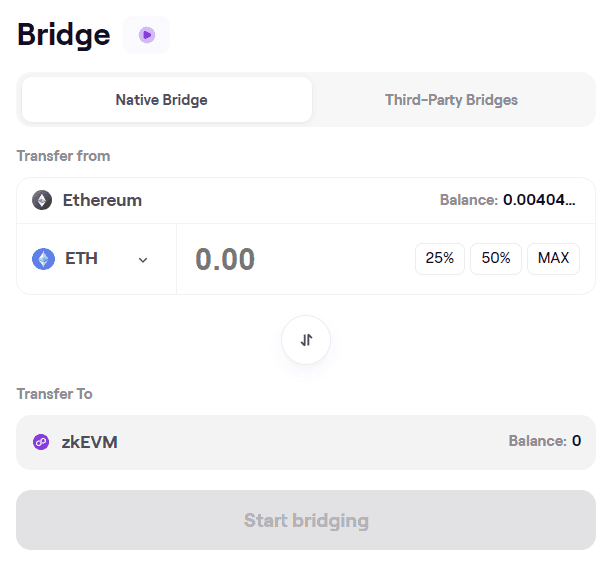Swap transfer direction with arrows icon

coord(306,340)
